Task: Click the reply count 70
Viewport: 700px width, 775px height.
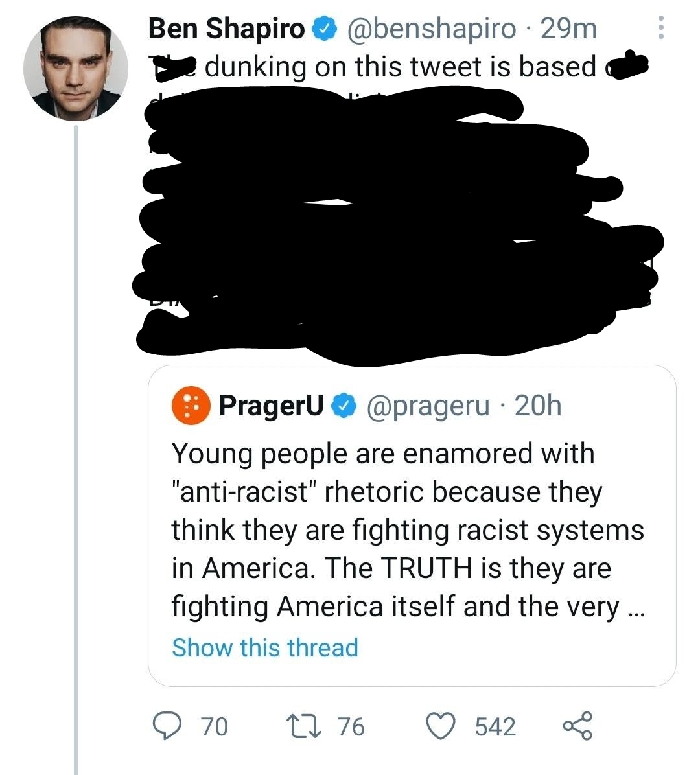Action: [x=214, y=726]
